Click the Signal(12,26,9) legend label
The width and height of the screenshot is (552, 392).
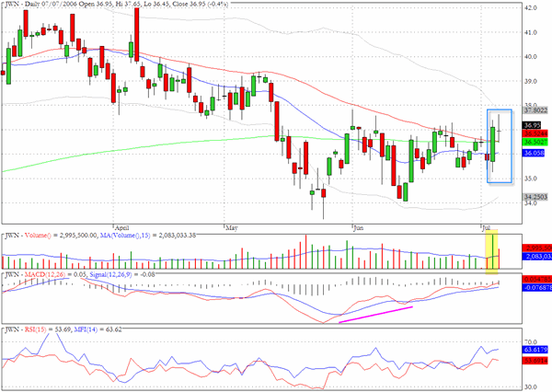pyautogui.click(x=111, y=274)
